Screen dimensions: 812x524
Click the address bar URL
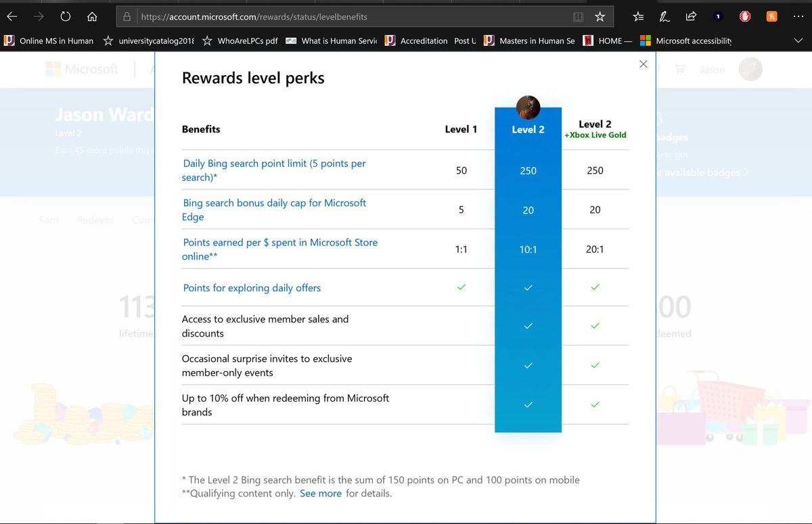pyautogui.click(x=254, y=16)
